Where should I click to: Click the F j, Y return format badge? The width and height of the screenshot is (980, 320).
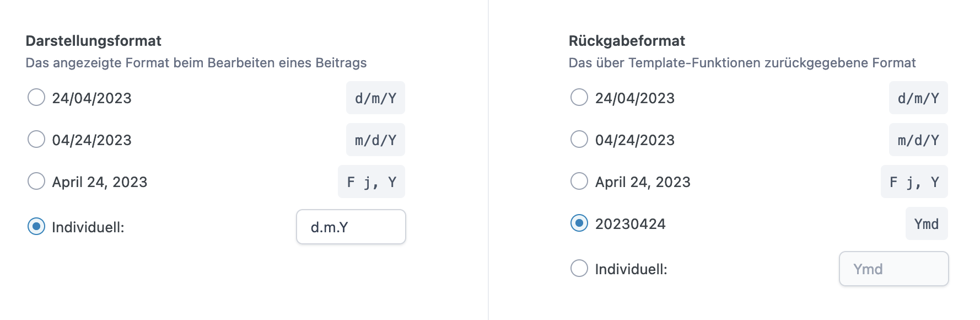click(x=914, y=181)
